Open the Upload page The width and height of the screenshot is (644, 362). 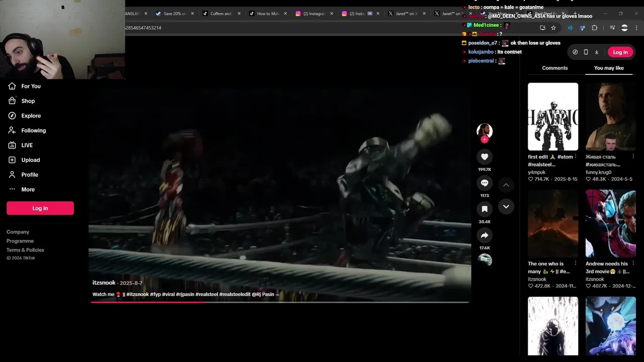(x=24, y=160)
